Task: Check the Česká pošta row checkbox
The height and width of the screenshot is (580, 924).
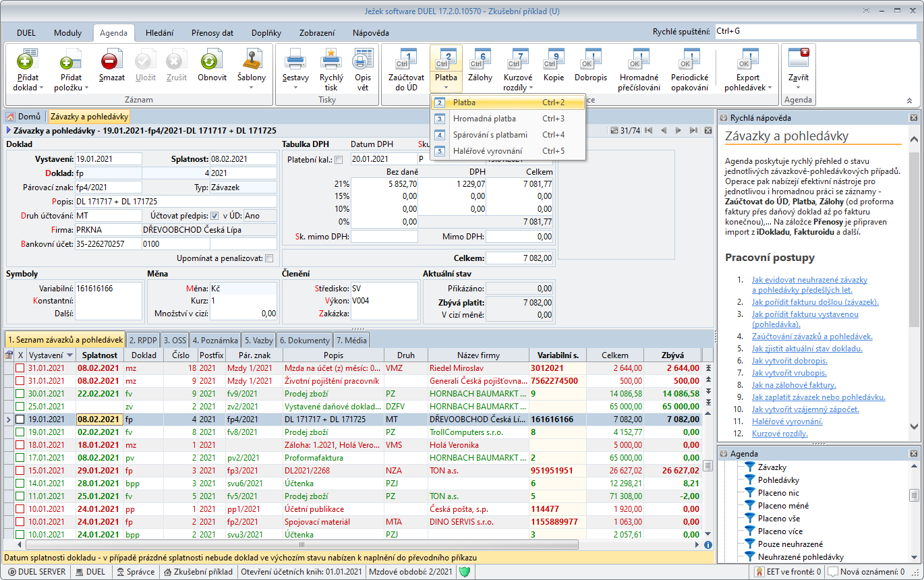Action: click(20, 509)
